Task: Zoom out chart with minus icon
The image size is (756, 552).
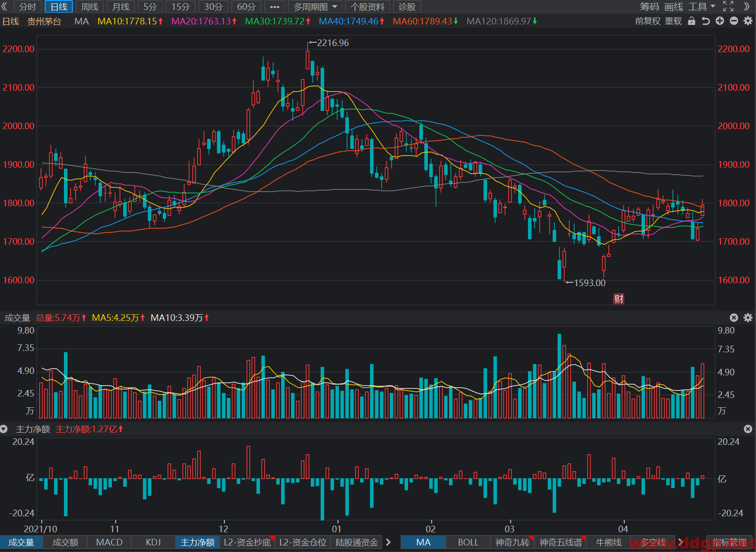Action: click(734, 21)
